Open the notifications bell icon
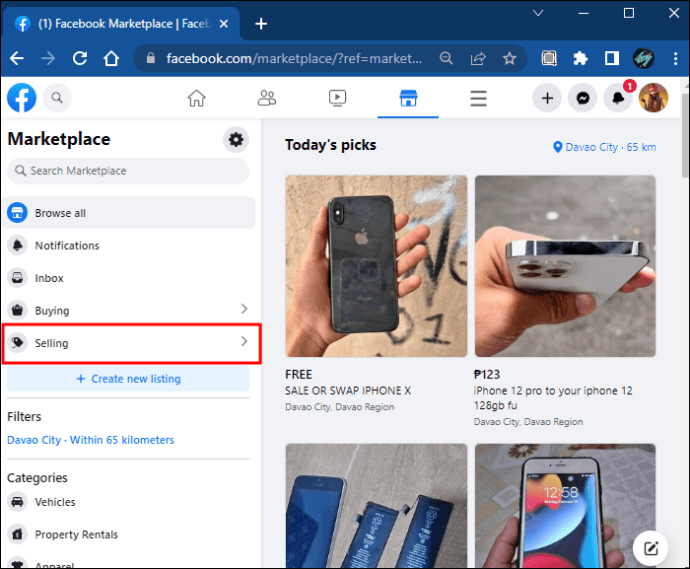The width and height of the screenshot is (690, 569). pos(618,98)
